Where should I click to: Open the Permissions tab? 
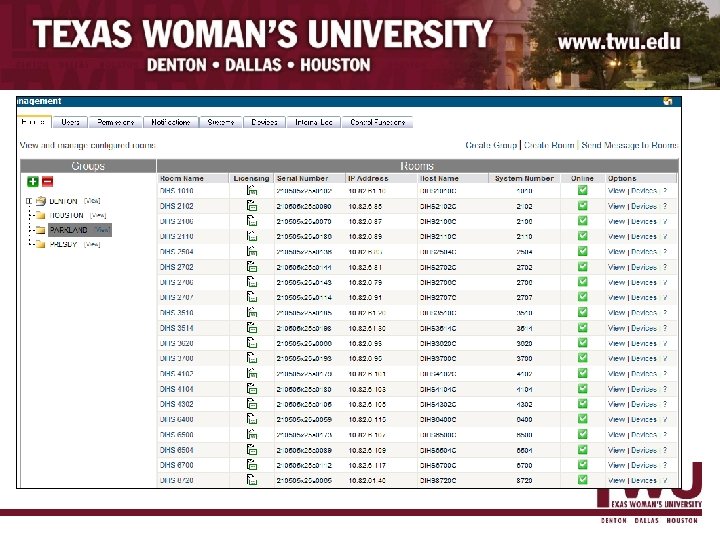pyautogui.click(x=116, y=122)
